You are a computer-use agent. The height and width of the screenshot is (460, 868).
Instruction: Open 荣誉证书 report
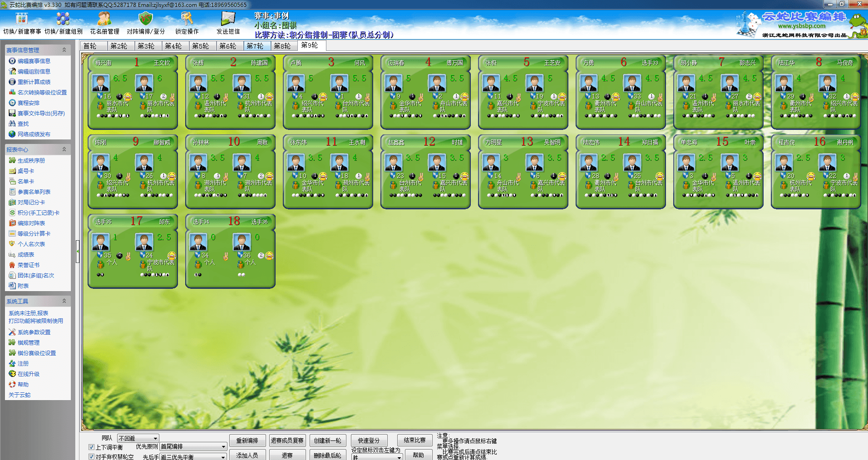(24, 265)
